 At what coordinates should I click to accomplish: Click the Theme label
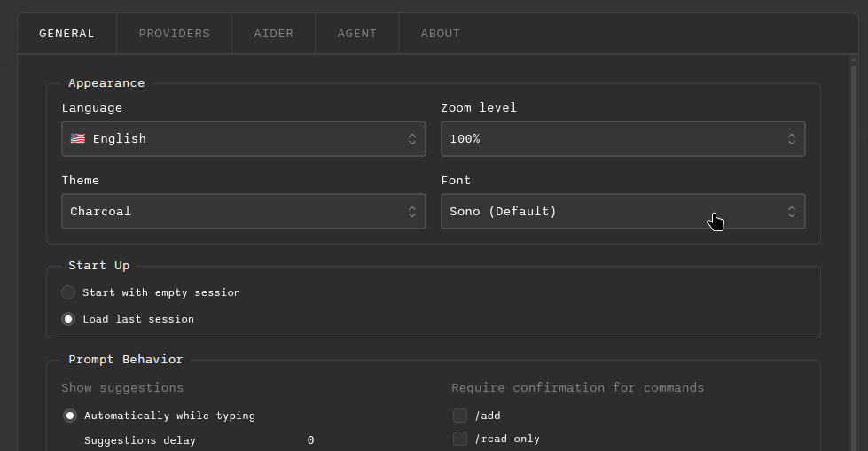[x=81, y=181]
